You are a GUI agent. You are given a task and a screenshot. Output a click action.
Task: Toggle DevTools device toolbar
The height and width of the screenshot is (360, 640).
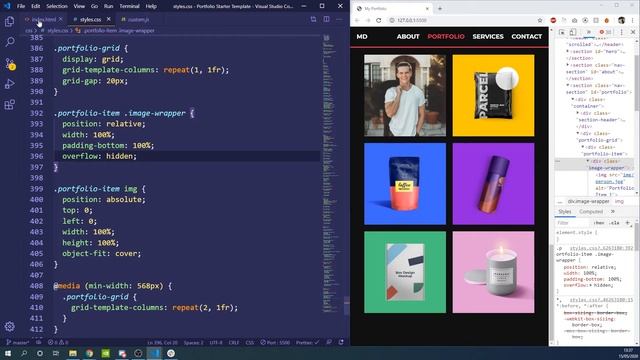[573, 32]
